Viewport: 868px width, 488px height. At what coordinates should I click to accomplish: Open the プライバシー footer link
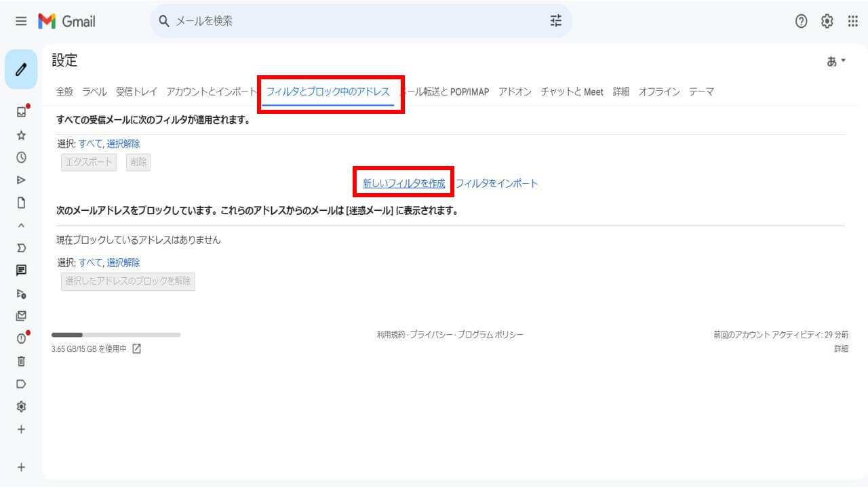[x=431, y=335]
